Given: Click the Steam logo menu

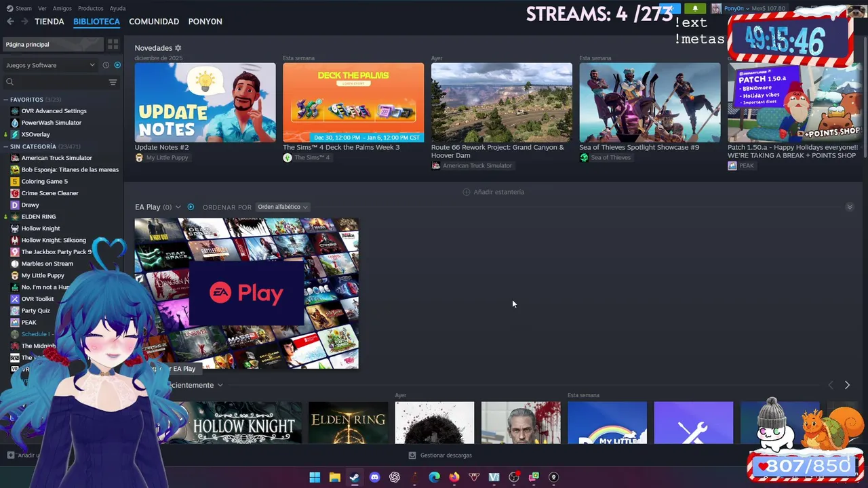Looking at the screenshot, I should (x=19, y=9).
